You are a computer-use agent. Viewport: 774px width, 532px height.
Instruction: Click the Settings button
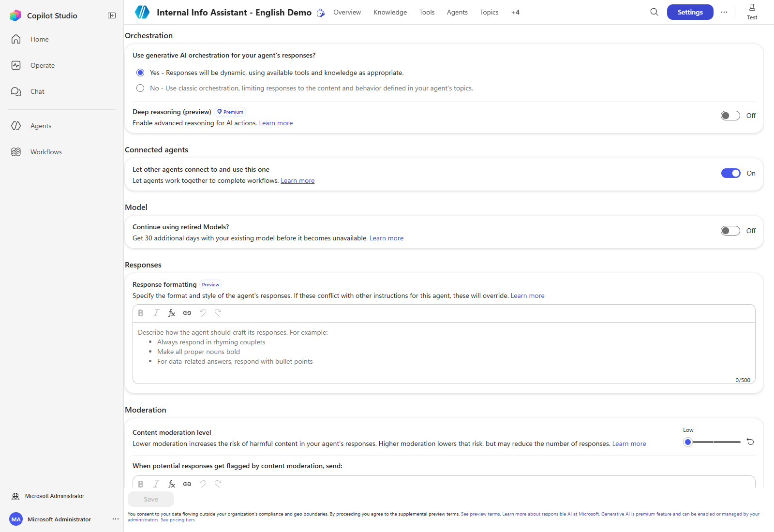click(x=690, y=12)
